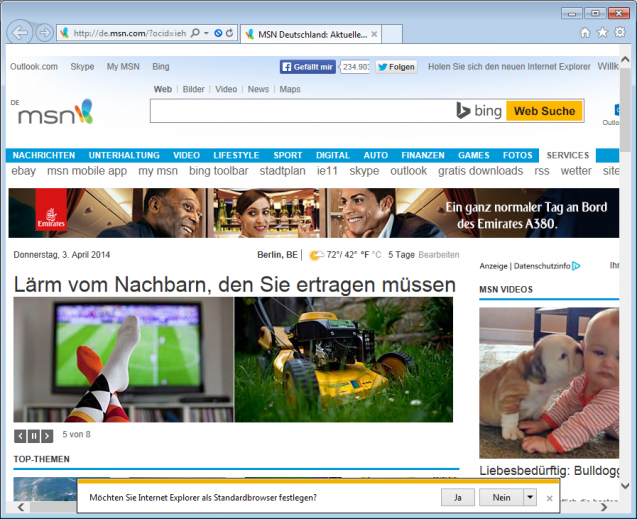Open 'Holen Sie sich den neuen Internet Explorer' link
Screen dimensions: 637x519
509,67
